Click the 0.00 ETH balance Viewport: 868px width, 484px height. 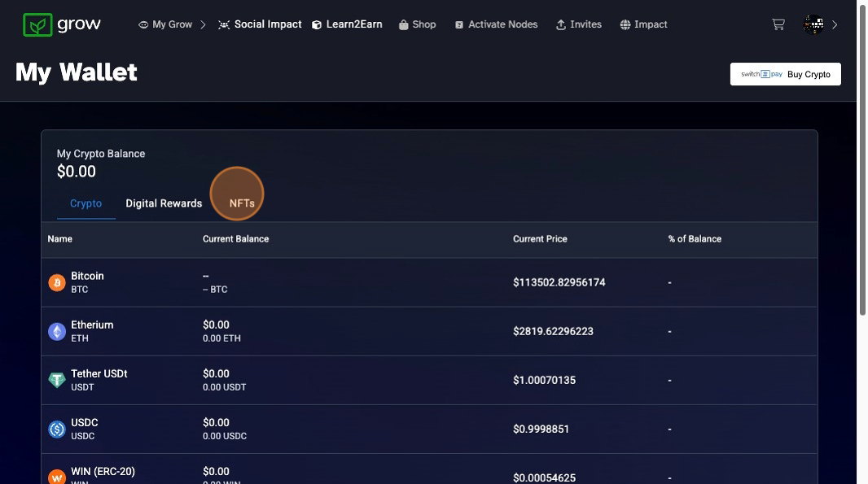point(221,338)
